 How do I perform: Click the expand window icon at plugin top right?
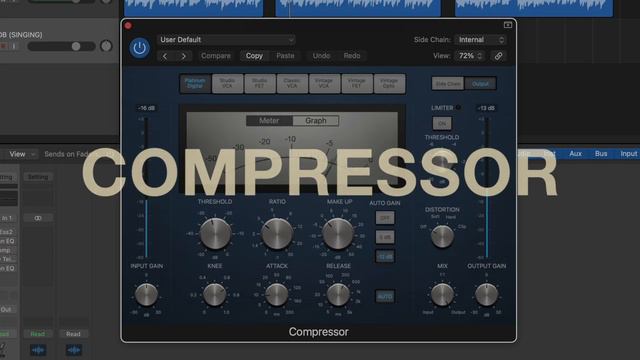(508, 25)
